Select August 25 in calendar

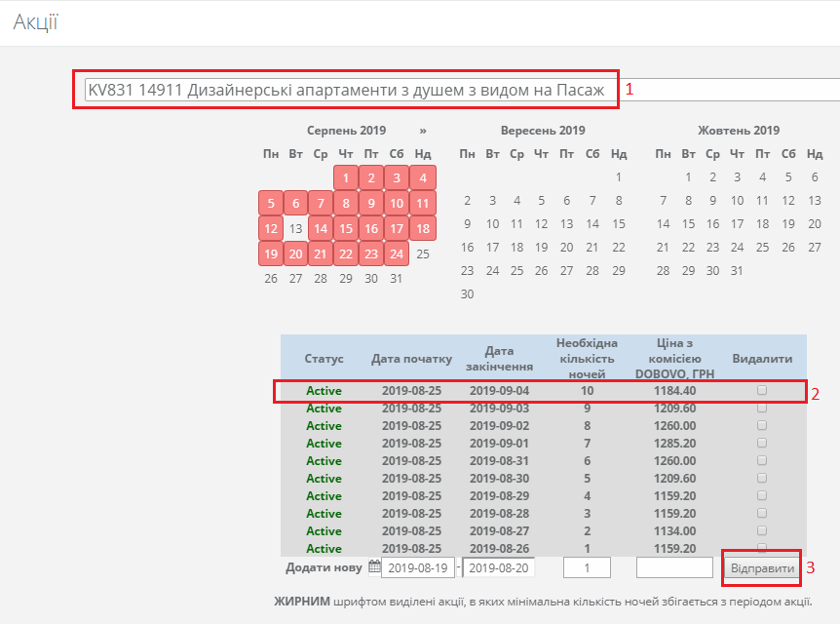[x=423, y=253]
